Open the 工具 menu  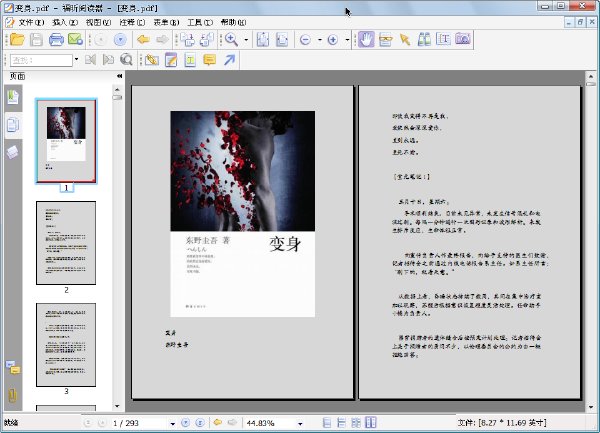click(x=200, y=23)
